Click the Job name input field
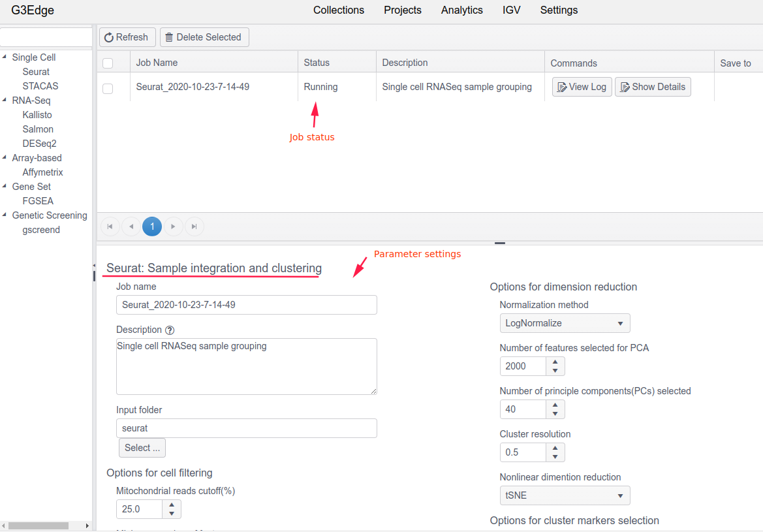 click(247, 305)
